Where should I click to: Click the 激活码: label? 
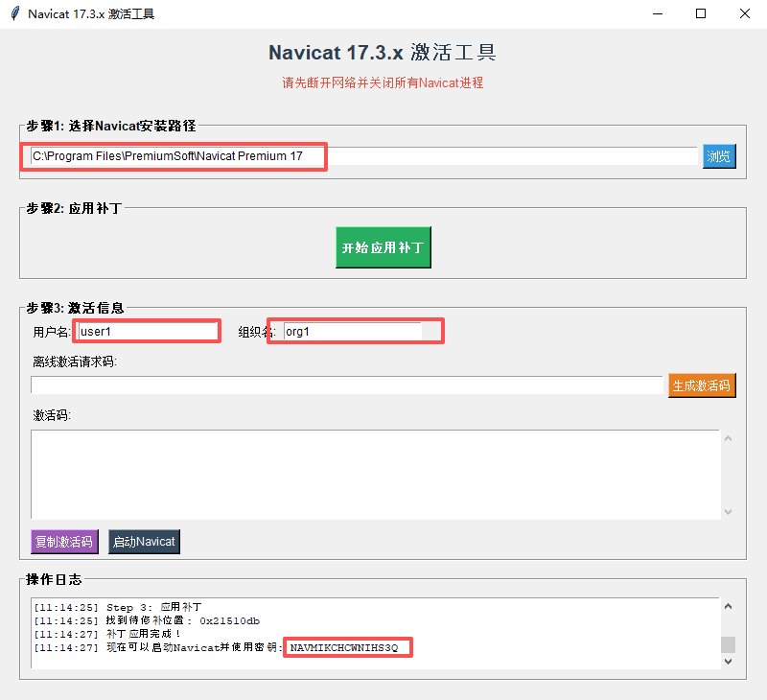[52, 415]
